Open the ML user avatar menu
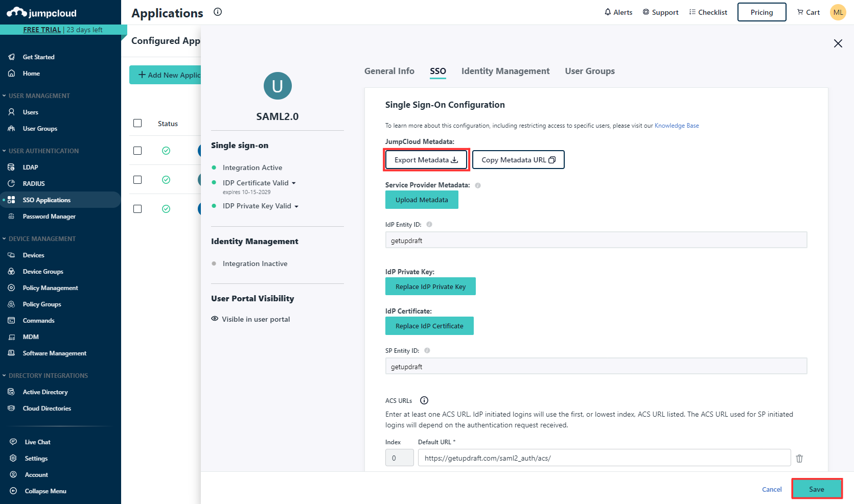Screen dimensions: 854x504 coord(838,12)
